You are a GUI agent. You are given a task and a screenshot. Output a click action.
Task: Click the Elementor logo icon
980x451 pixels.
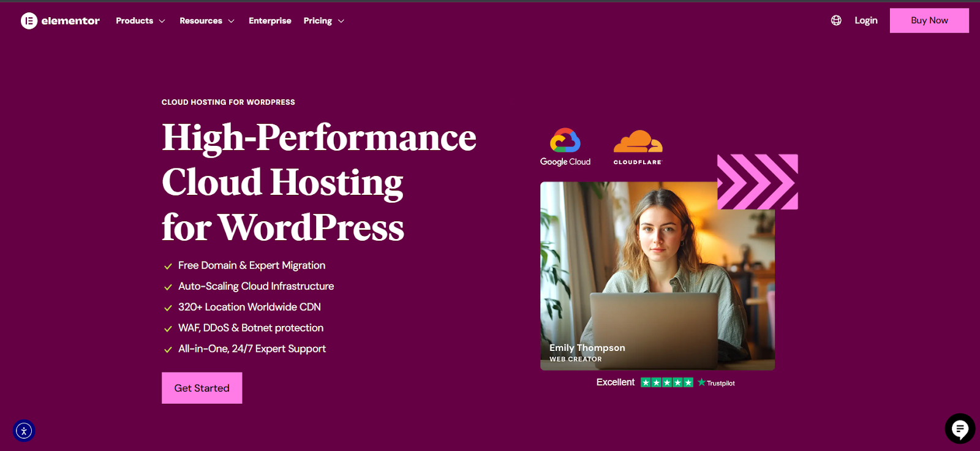tap(29, 21)
